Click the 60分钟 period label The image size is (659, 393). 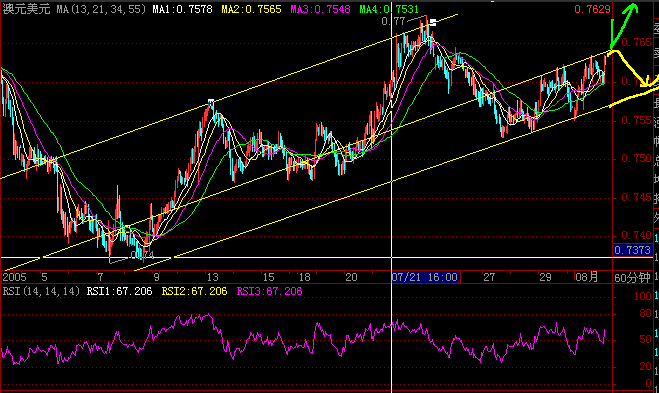coord(632,278)
